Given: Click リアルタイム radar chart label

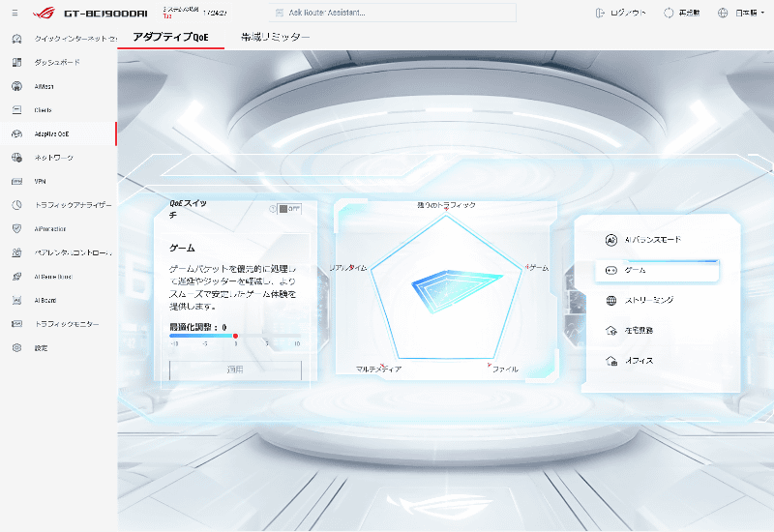Looking at the screenshot, I should [348, 268].
